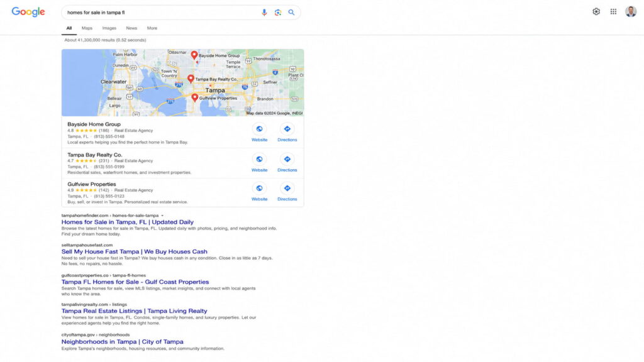The height and width of the screenshot is (362, 644).
Task: Click phone number (813) 555-0123
Action: 109,196
